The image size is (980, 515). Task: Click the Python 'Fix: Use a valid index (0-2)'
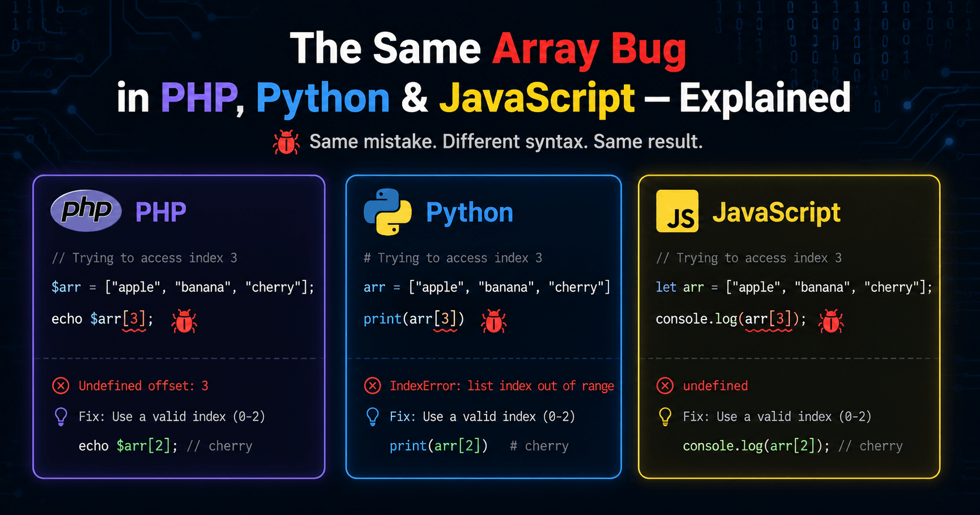tap(483, 416)
